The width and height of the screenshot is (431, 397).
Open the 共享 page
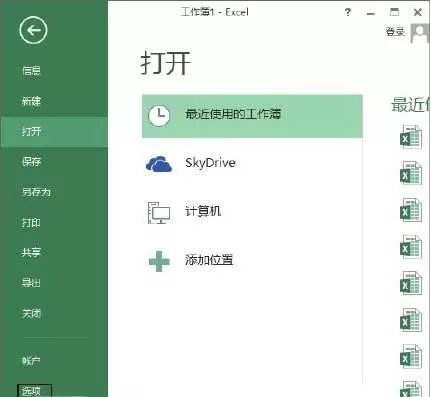31,252
